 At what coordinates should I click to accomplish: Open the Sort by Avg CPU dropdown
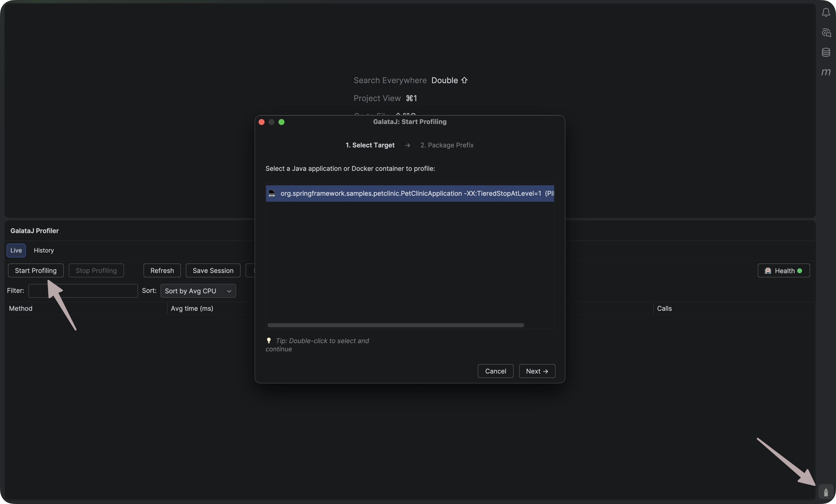tap(198, 291)
